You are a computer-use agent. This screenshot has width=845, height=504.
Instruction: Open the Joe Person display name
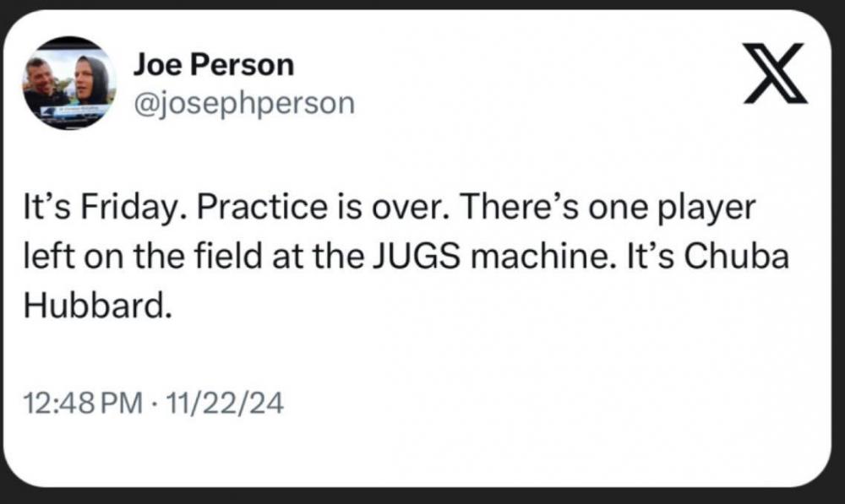[x=214, y=65]
